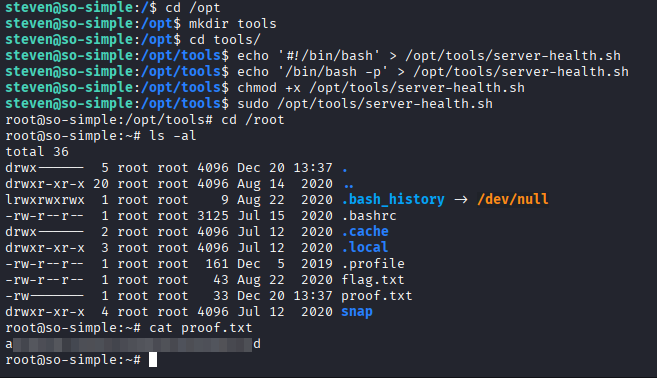Click the 'mkdir tools' command text
The height and width of the screenshot is (378, 657).
point(233,23)
